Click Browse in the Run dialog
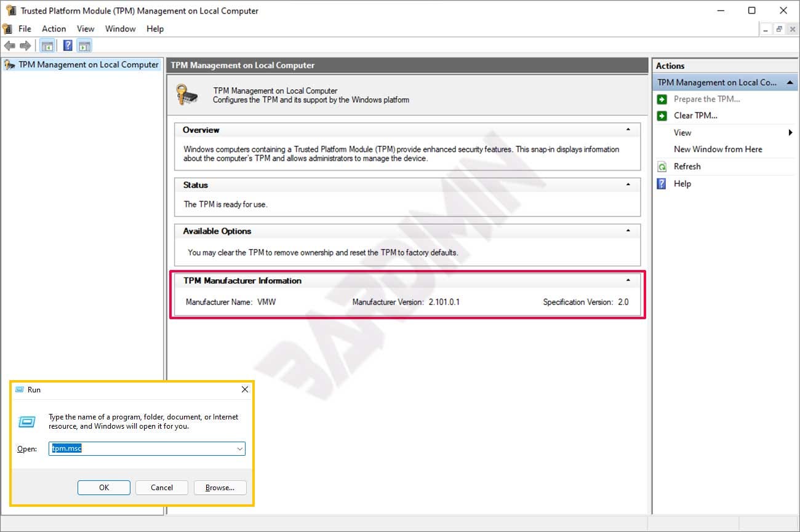Screen dimensions: 800x532 pyautogui.click(x=220, y=487)
